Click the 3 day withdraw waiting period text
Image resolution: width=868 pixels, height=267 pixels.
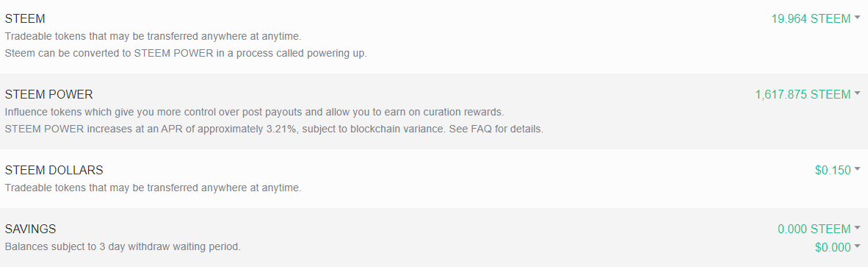(x=123, y=246)
